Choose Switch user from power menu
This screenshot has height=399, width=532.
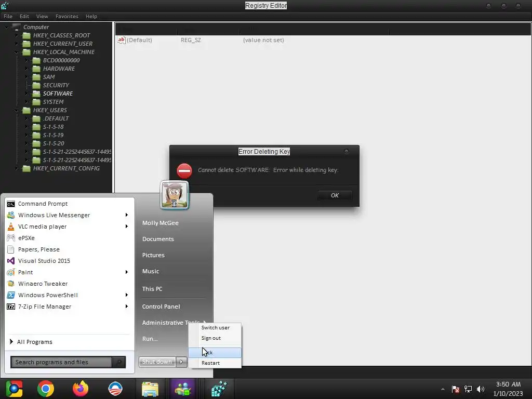point(215,328)
